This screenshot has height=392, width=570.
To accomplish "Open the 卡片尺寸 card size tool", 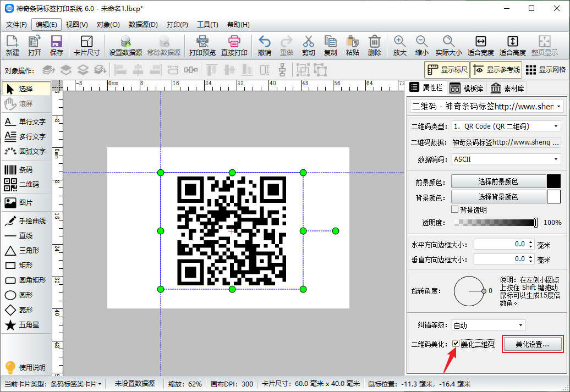I will 86,46.
